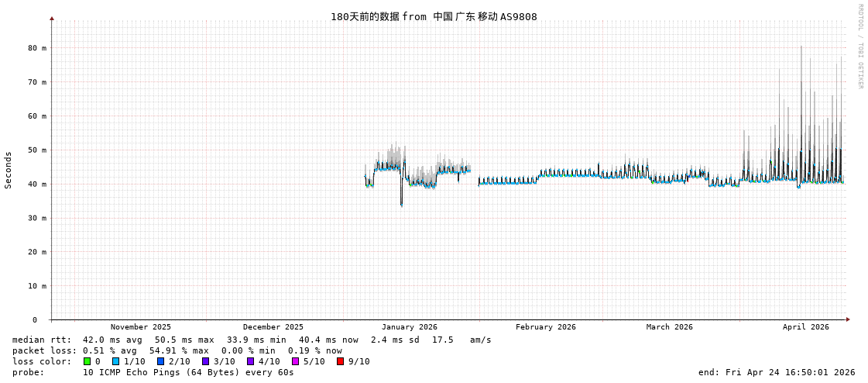Click the RRDTOOL / TOBI OETIKER watermark
This screenshot has width=868, height=383.
pyautogui.click(x=859, y=47)
